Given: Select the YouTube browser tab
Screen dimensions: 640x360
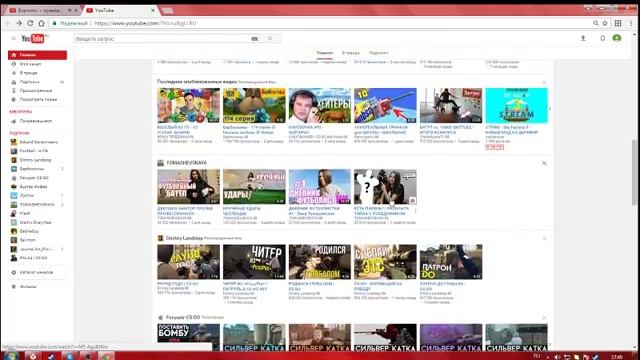Looking at the screenshot, I should (118, 10).
